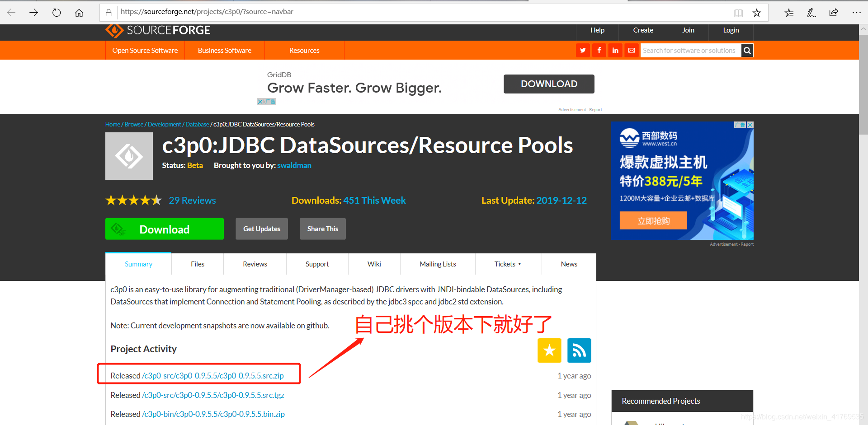Screen dimensions: 868x425
Task: Open browser settings and more menu
Action: [856, 13]
